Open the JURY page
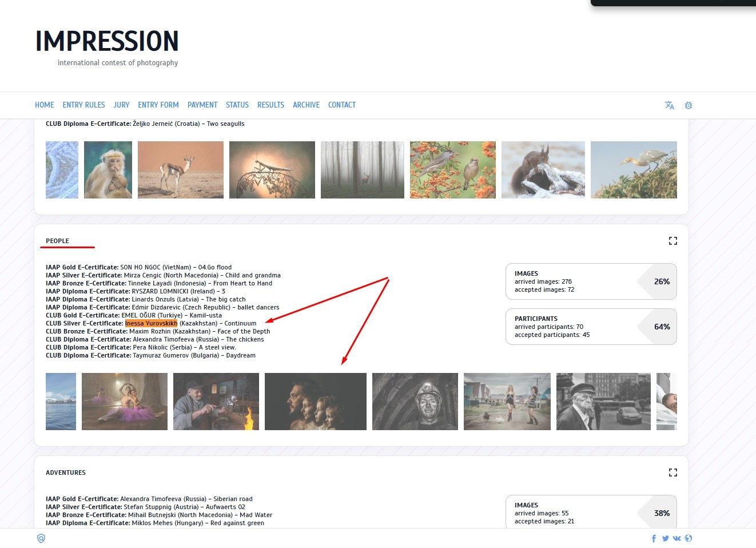Screen dimensions: 756x548 tap(121, 105)
